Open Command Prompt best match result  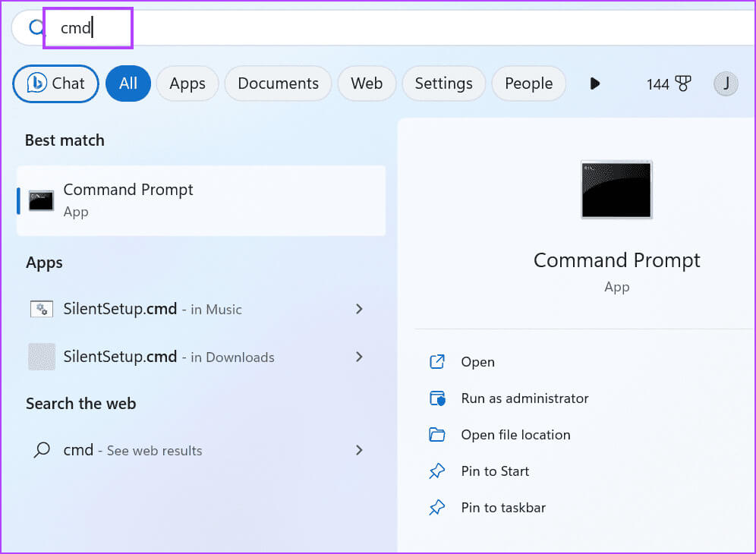pos(201,200)
